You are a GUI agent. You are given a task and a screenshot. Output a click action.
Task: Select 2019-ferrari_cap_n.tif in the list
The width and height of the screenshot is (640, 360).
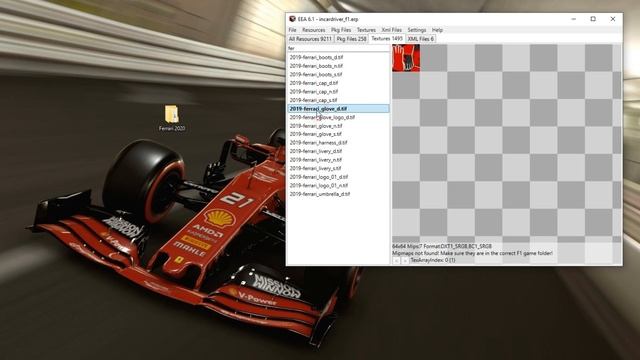tap(314, 91)
